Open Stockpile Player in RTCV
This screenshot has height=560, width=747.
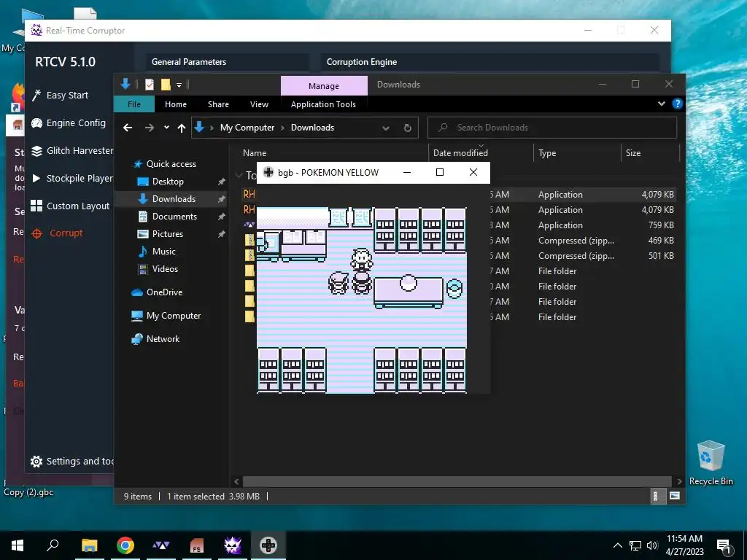72,178
